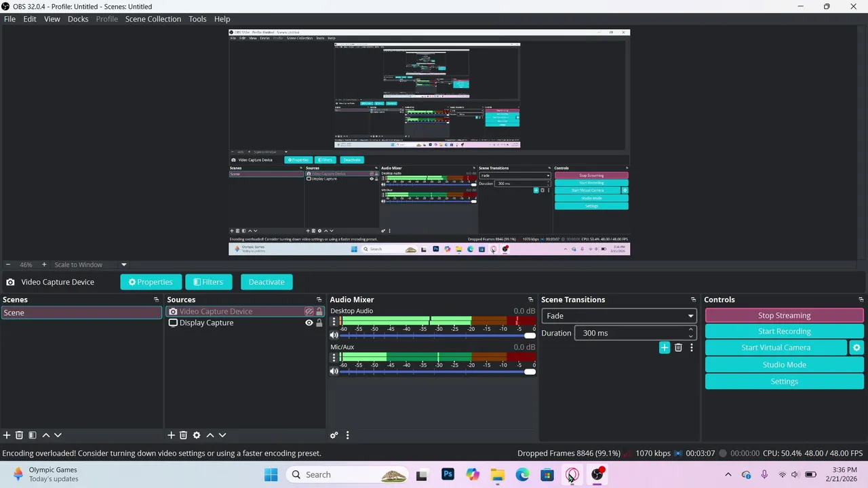Click Stop Streaming button
Image resolution: width=868 pixels, height=488 pixels.
tap(784, 315)
